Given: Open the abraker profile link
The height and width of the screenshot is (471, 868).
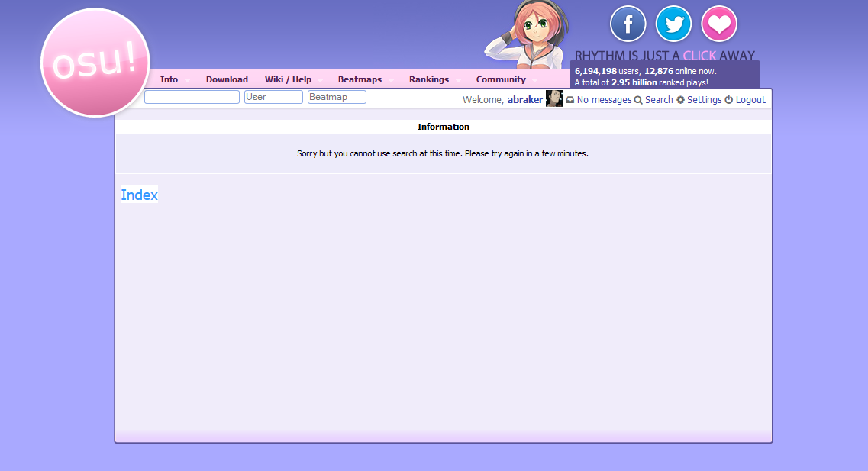Looking at the screenshot, I should point(524,100).
